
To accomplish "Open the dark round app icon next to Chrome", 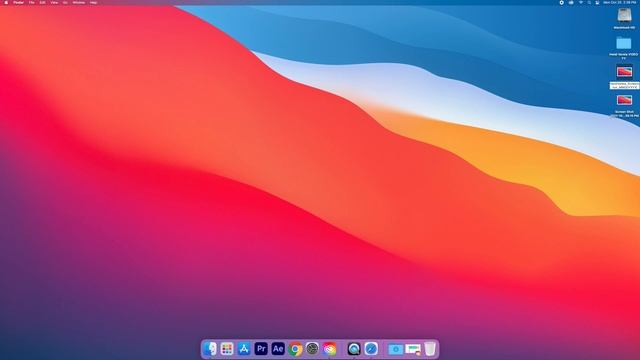I will coord(312,349).
